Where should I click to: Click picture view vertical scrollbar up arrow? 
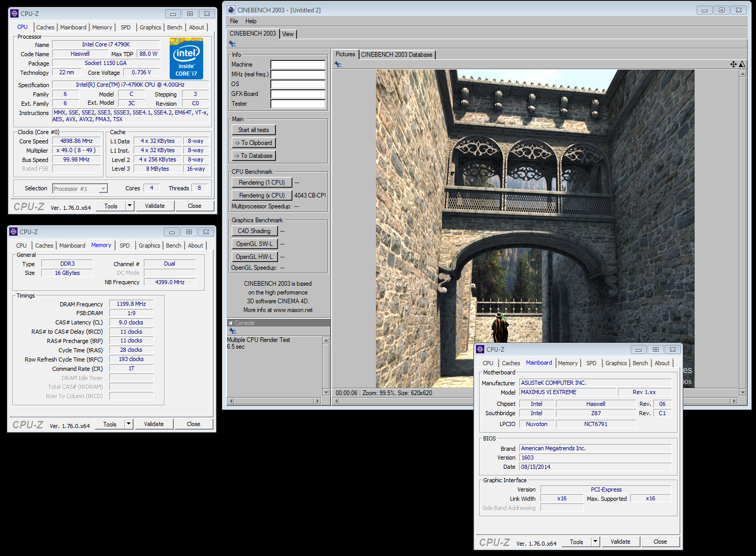click(743, 74)
